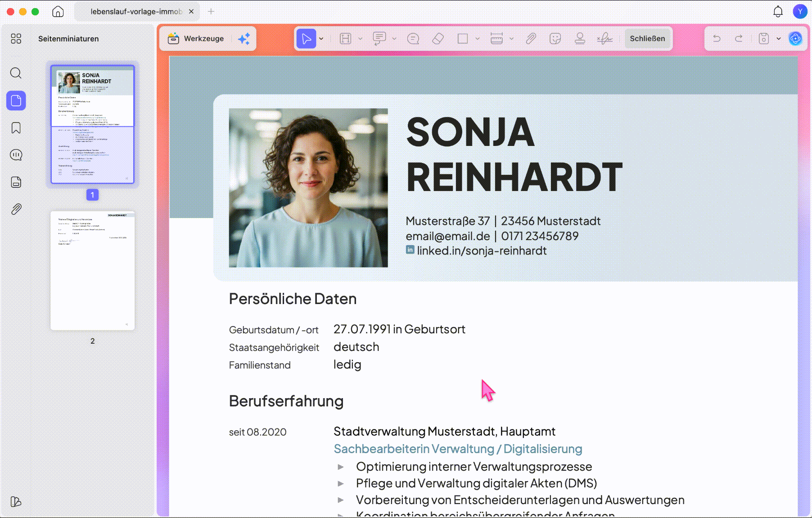
Task: Open a new tab with plus
Action: tap(211, 12)
